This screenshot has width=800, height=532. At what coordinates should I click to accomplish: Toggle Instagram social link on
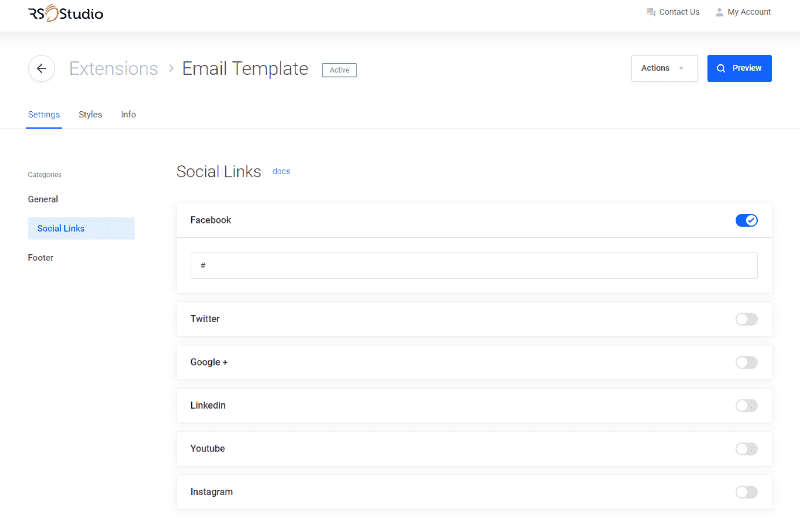tap(746, 492)
